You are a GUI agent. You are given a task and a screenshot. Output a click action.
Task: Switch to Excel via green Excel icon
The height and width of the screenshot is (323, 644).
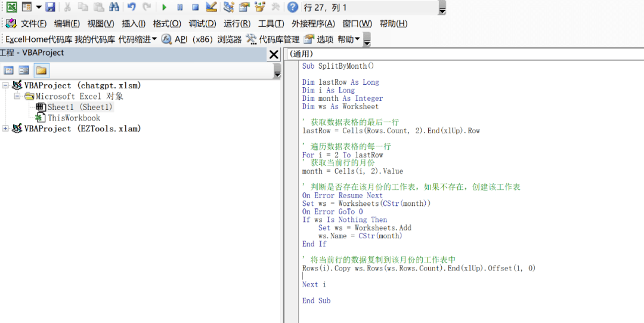11,8
